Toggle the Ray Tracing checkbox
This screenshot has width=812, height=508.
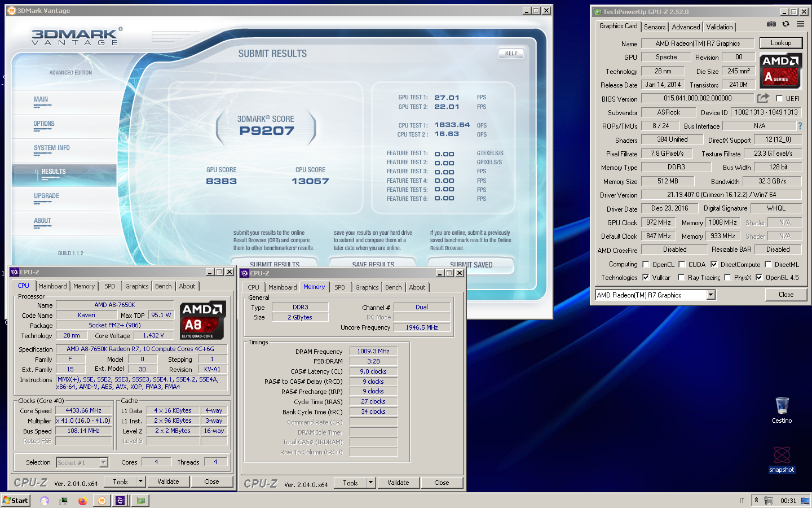(x=681, y=277)
